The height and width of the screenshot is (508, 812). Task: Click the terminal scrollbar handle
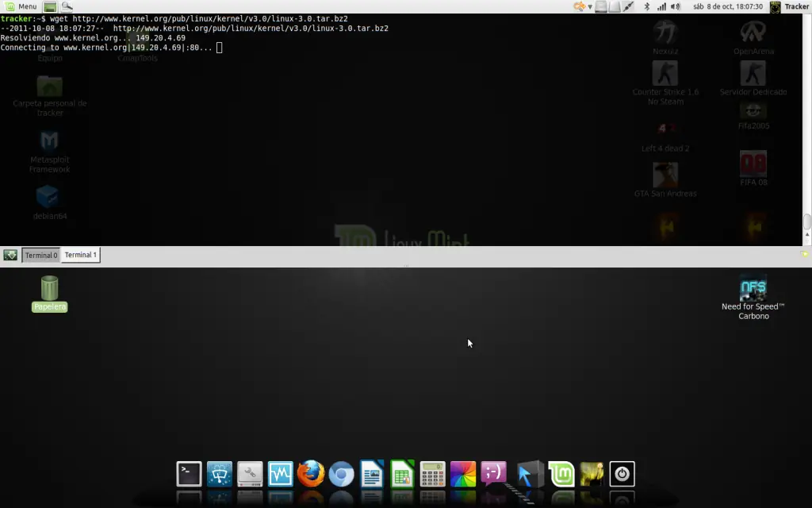806,221
